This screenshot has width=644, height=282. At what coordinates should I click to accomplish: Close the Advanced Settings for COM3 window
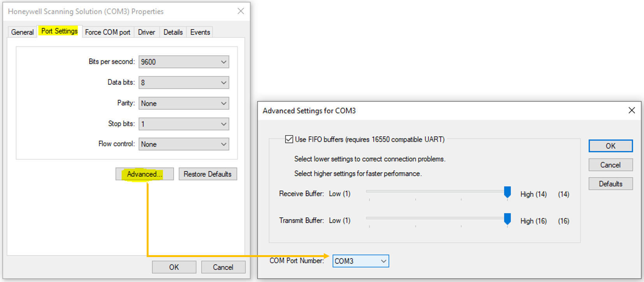[x=632, y=111]
